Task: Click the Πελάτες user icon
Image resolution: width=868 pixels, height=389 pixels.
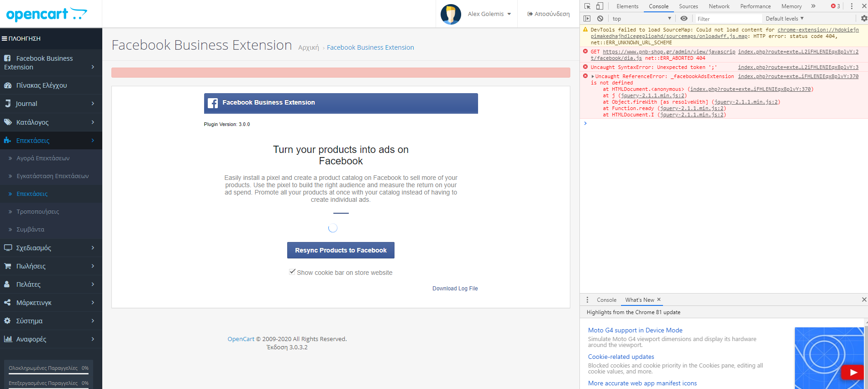Action: pos(7,284)
